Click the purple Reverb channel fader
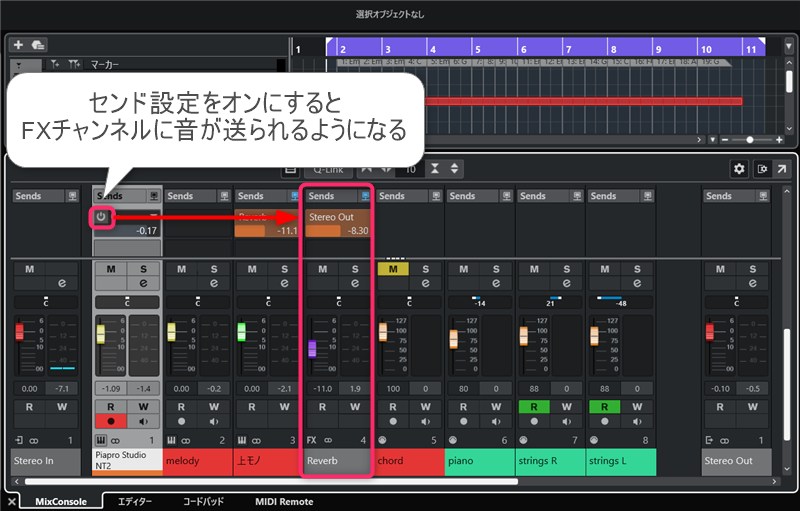Screen dimensions: 800x511 tap(312, 349)
